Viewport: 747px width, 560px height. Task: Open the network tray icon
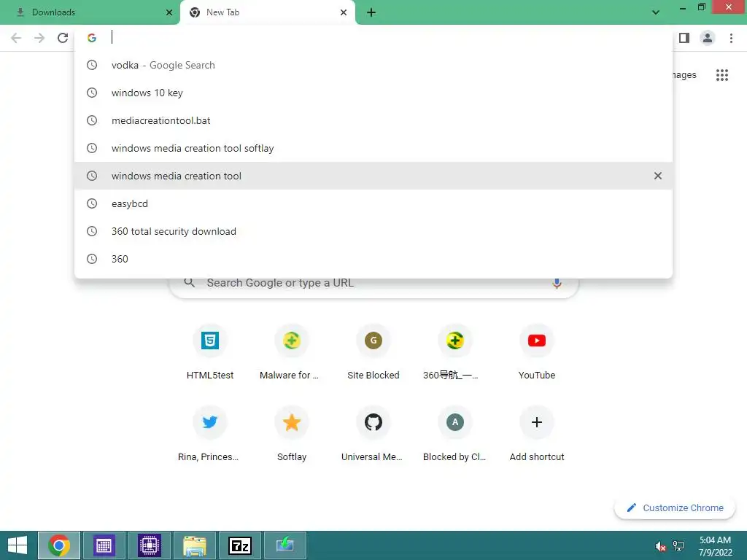point(678,546)
